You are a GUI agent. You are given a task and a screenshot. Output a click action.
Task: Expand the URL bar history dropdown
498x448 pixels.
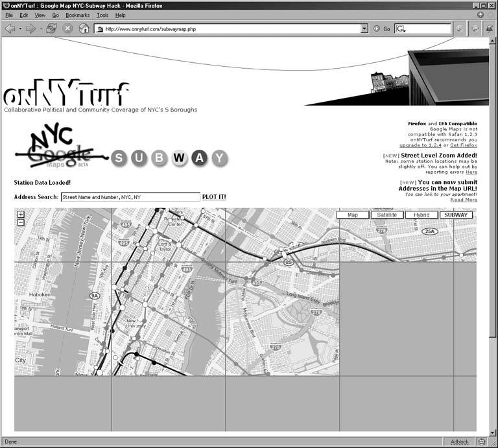pos(364,29)
